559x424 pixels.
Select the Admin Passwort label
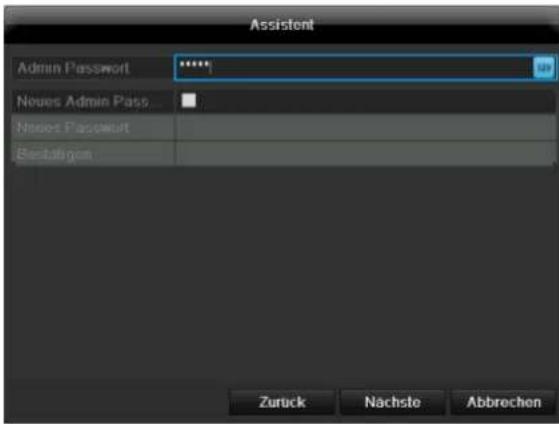73,68
